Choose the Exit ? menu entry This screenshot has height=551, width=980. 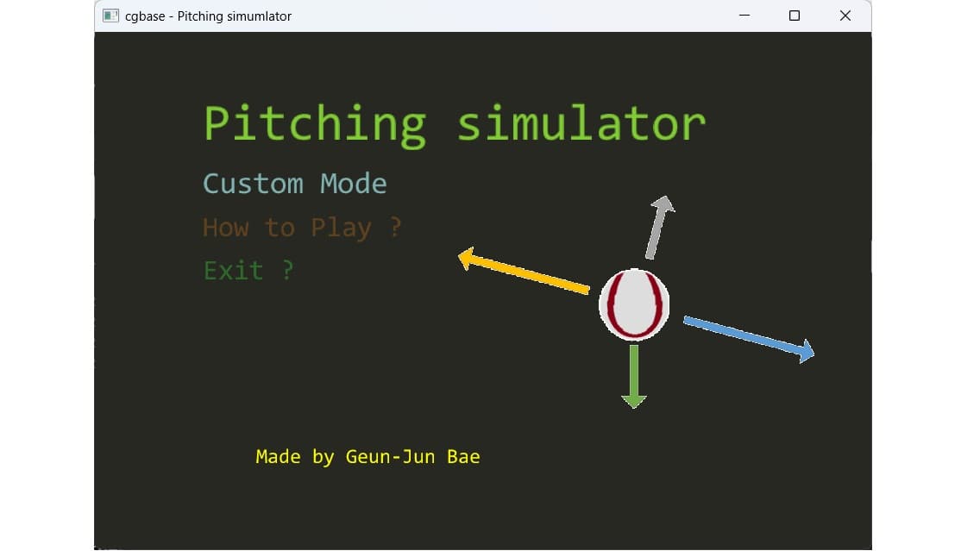coord(248,271)
